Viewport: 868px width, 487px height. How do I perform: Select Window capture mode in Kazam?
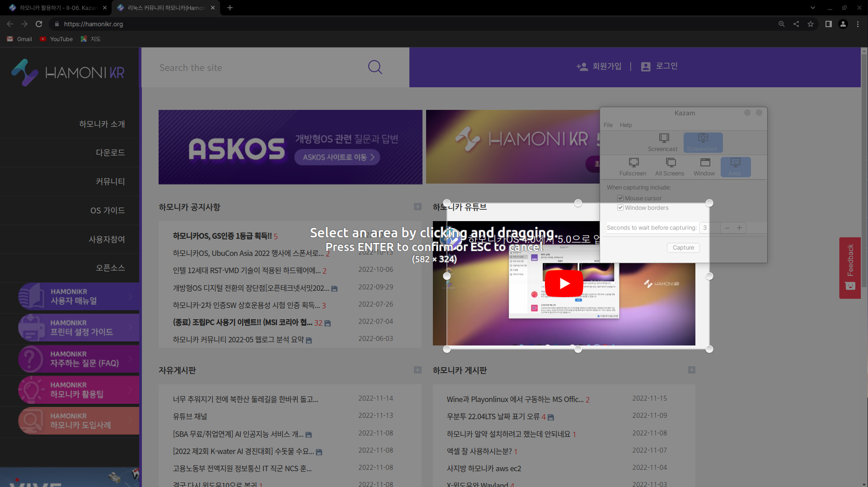704,166
